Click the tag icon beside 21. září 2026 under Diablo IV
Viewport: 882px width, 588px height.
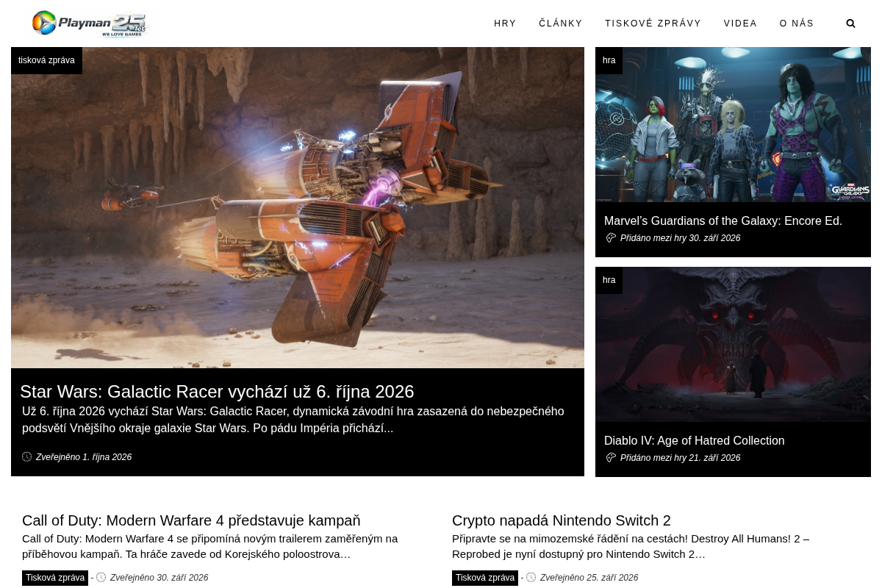click(611, 458)
